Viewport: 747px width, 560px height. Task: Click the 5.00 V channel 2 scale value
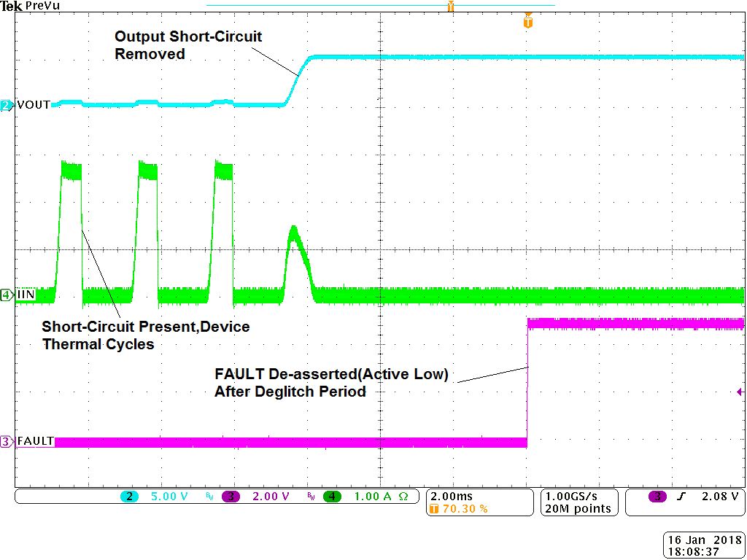pyautogui.click(x=169, y=497)
